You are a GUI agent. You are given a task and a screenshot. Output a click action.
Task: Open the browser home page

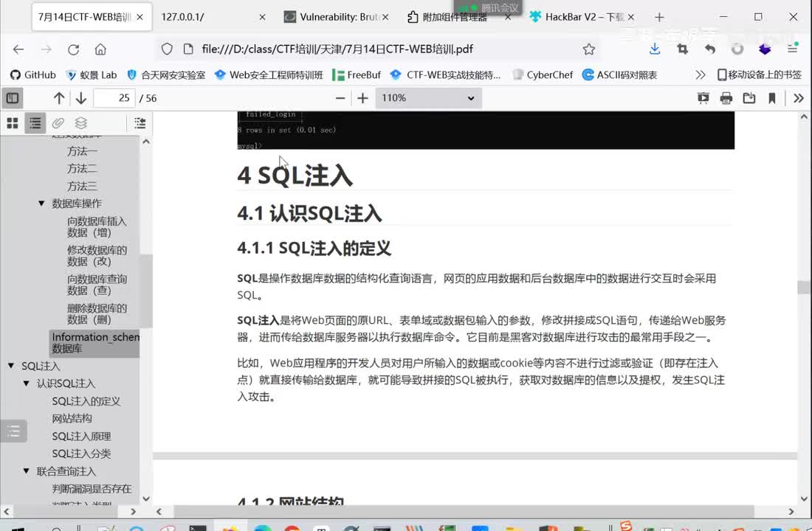coord(100,49)
